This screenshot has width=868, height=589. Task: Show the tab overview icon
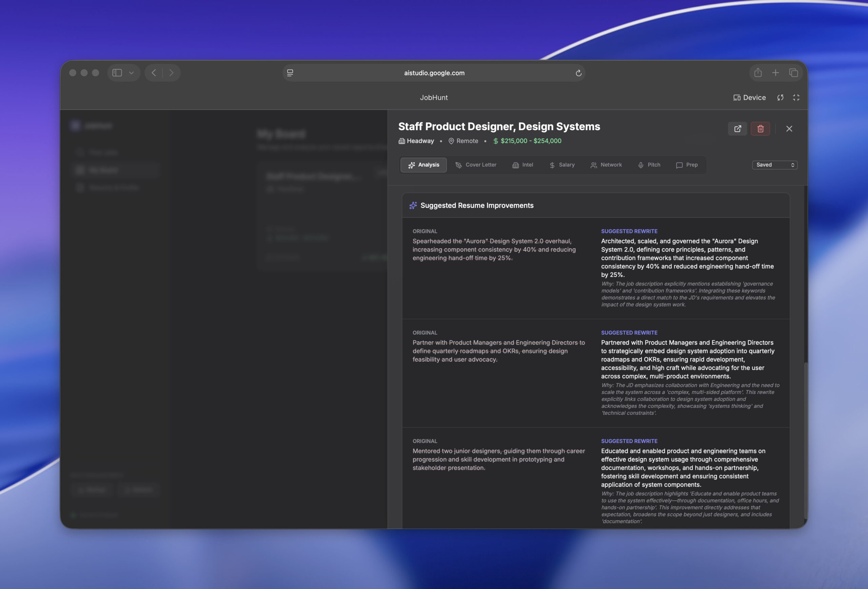(793, 73)
